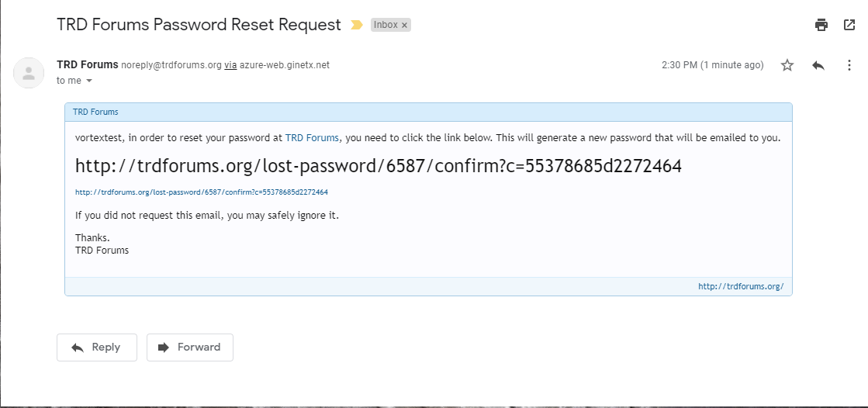Viewport: 868px width, 408px height.
Task: Click the TRD Forums header banner link
Action: click(95, 112)
